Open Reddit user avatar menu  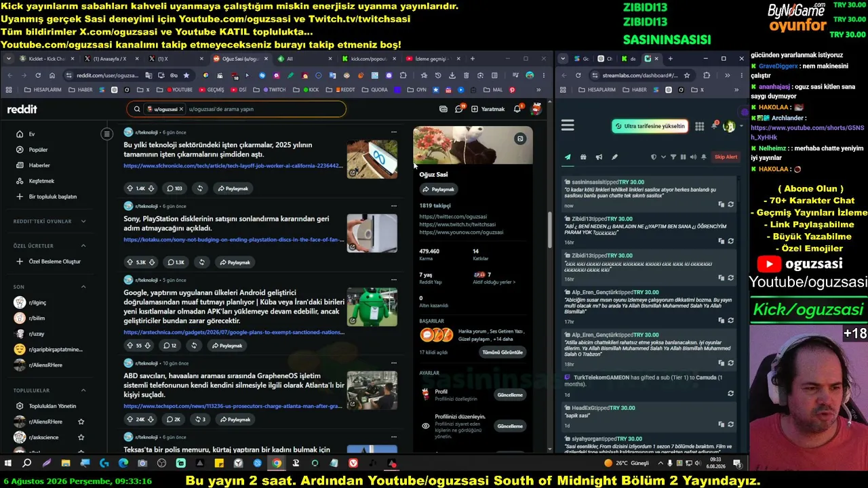point(536,108)
